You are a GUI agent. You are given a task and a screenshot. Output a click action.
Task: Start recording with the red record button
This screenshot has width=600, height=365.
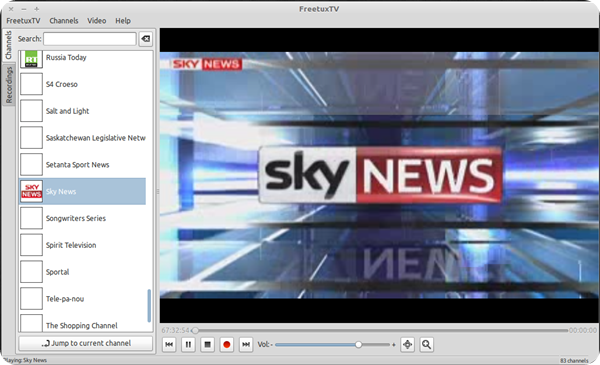tap(227, 345)
